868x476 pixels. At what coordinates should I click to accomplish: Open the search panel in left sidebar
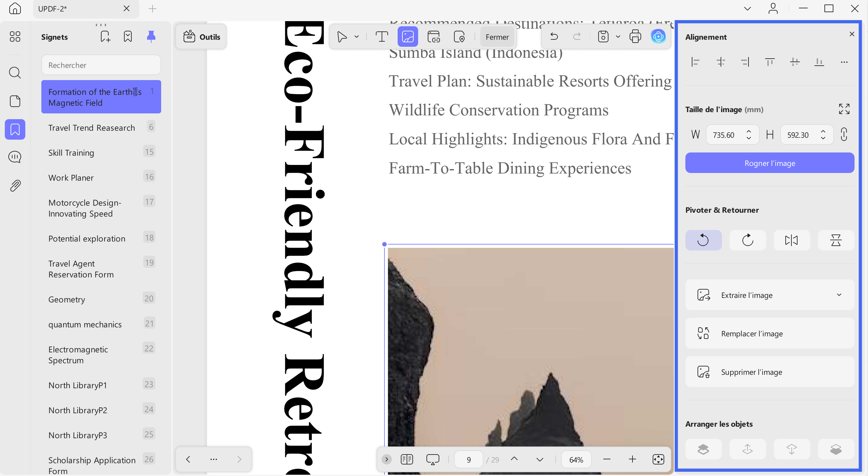15,72
